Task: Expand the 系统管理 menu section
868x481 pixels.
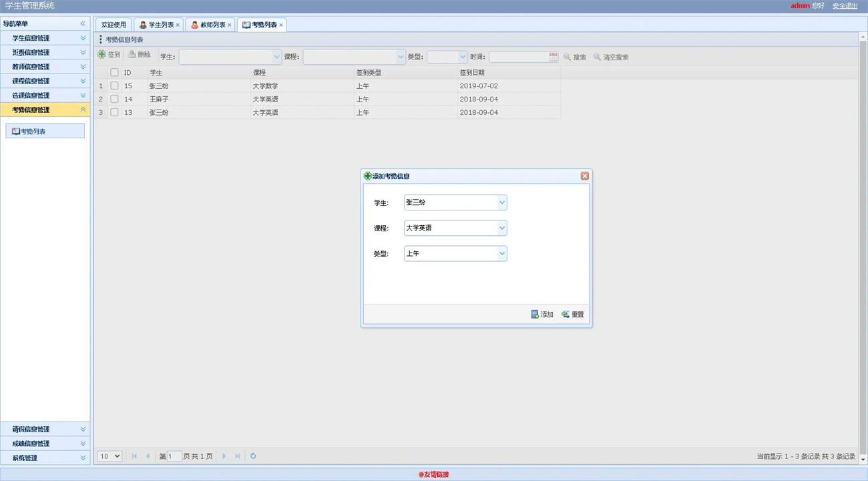Action: pos(45,458)
